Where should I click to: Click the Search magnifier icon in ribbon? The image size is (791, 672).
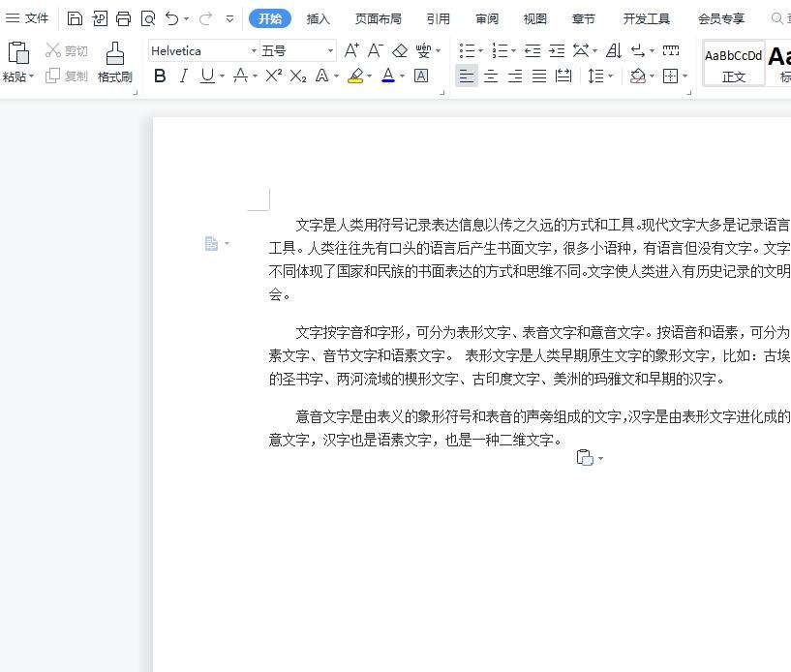click(x=776, y=18)
